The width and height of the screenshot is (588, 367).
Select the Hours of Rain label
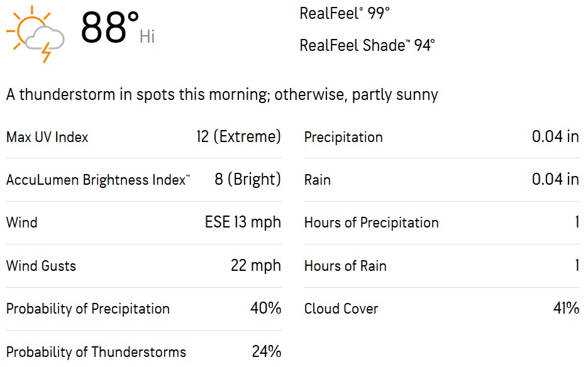tap(345, 266)
